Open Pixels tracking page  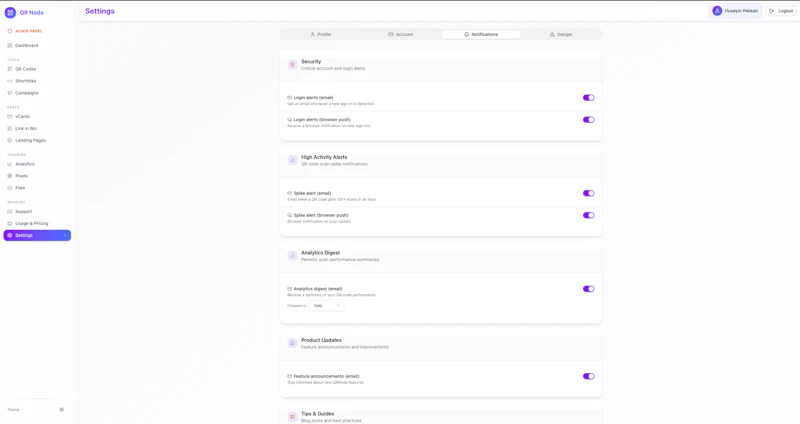click(x=21, y=176)
